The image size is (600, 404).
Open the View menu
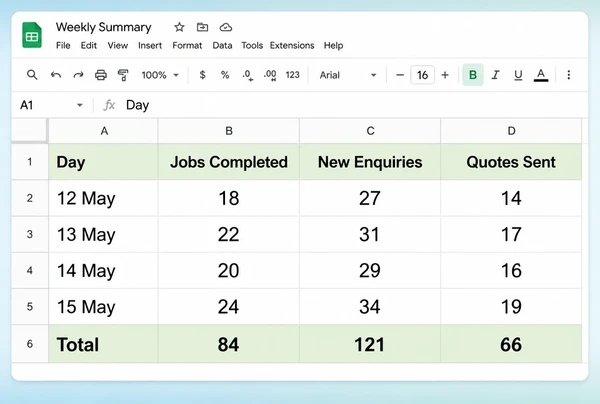coord(117,46)
